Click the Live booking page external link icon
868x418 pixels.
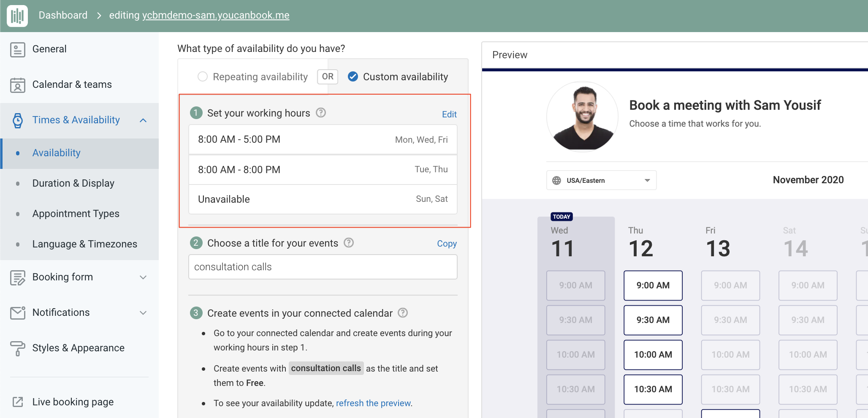point(18,402)
